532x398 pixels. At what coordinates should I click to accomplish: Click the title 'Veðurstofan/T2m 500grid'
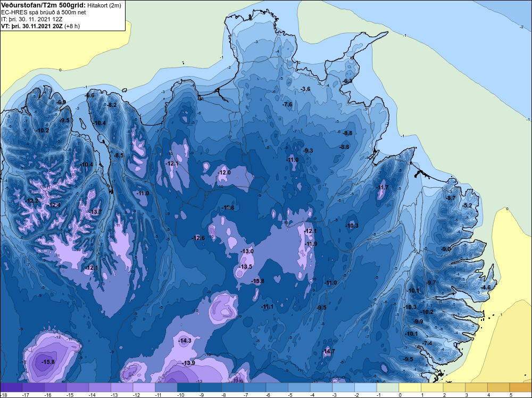(43, 5)
